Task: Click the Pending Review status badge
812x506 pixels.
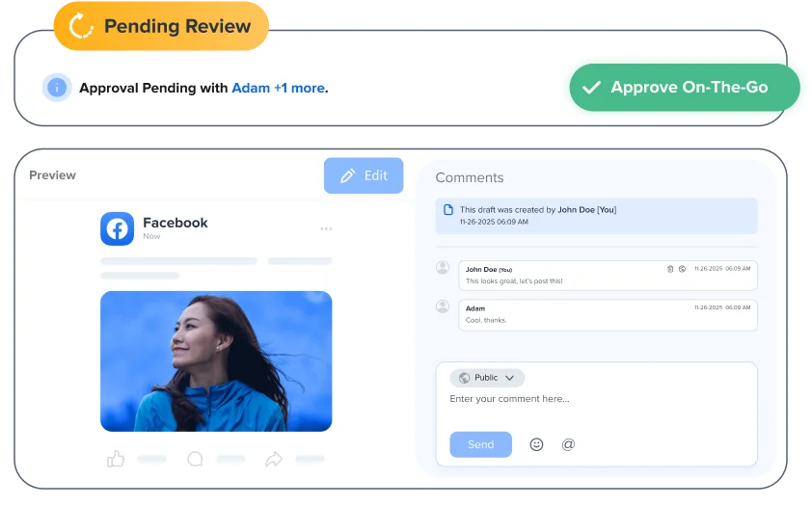Action: (161, 26)
